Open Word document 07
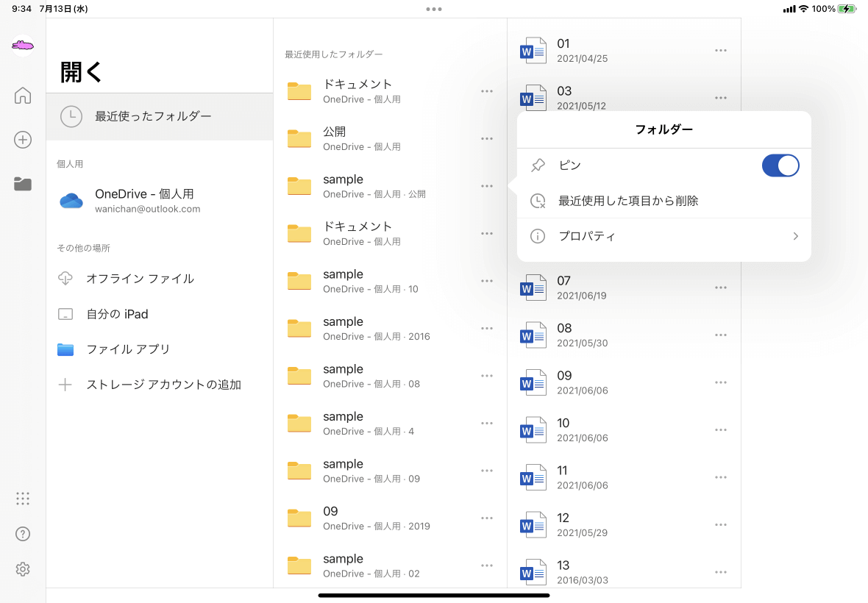868x603 pixels. point(564,288)
